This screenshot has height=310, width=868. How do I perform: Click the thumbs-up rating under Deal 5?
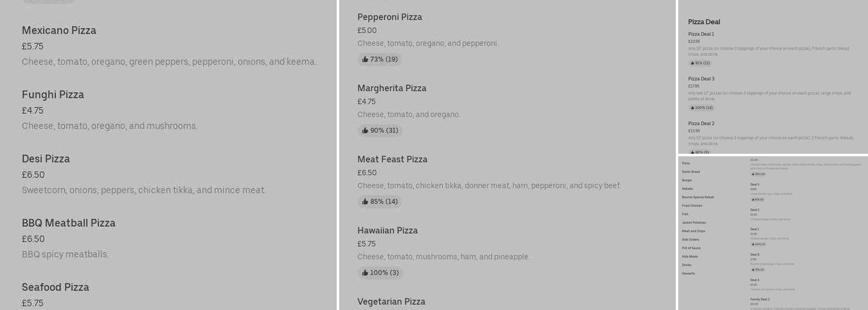click(x=757, y=200)
